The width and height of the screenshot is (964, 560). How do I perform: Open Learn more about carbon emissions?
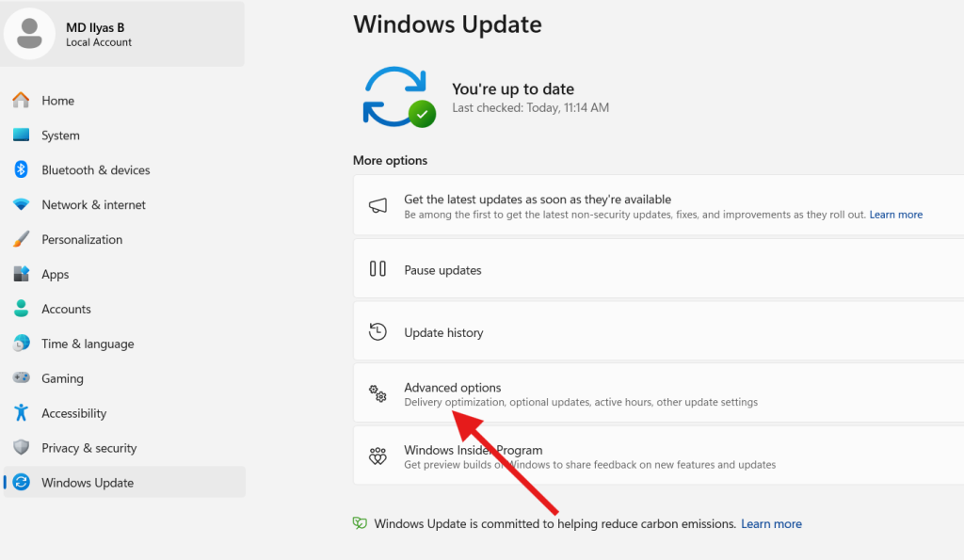point(771,523)
